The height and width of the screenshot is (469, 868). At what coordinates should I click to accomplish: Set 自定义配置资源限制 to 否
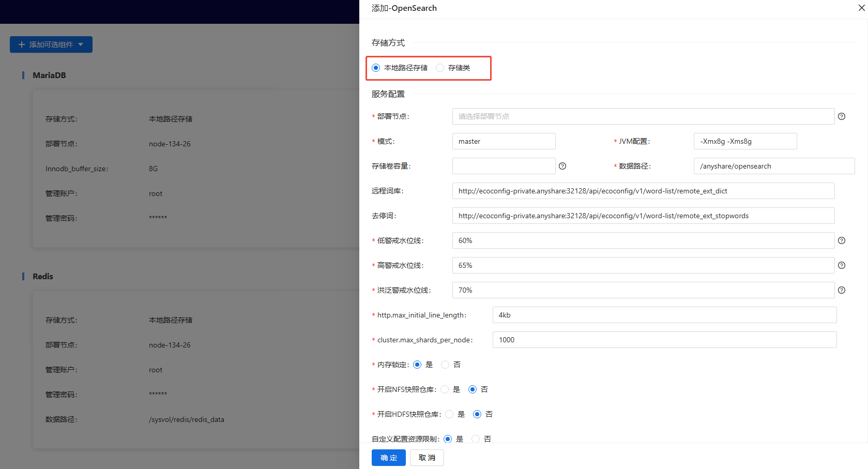click(476, 439)
